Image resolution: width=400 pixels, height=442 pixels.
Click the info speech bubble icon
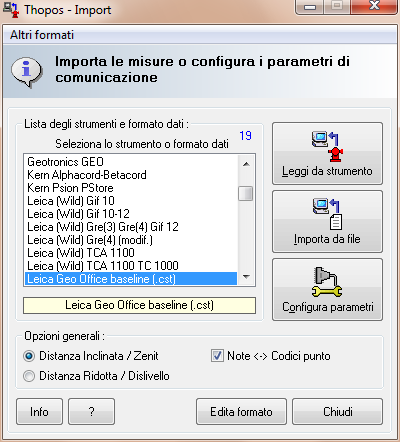pos(26,71)
